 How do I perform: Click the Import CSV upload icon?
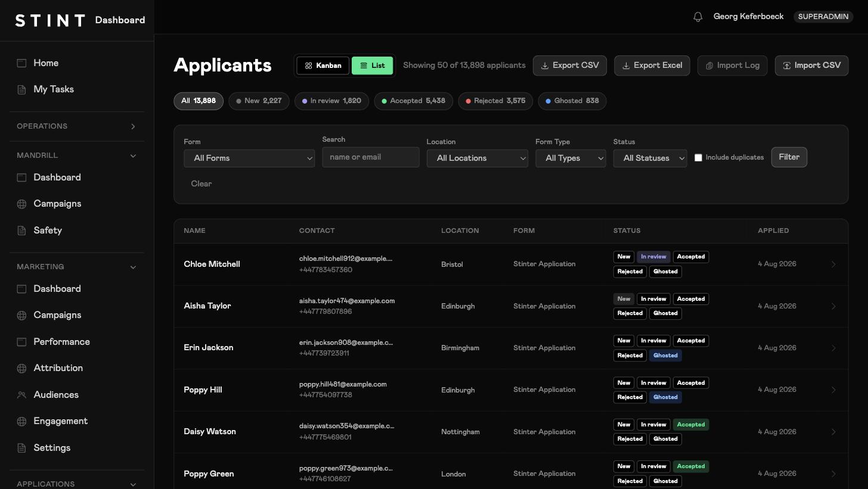point(786,66)
